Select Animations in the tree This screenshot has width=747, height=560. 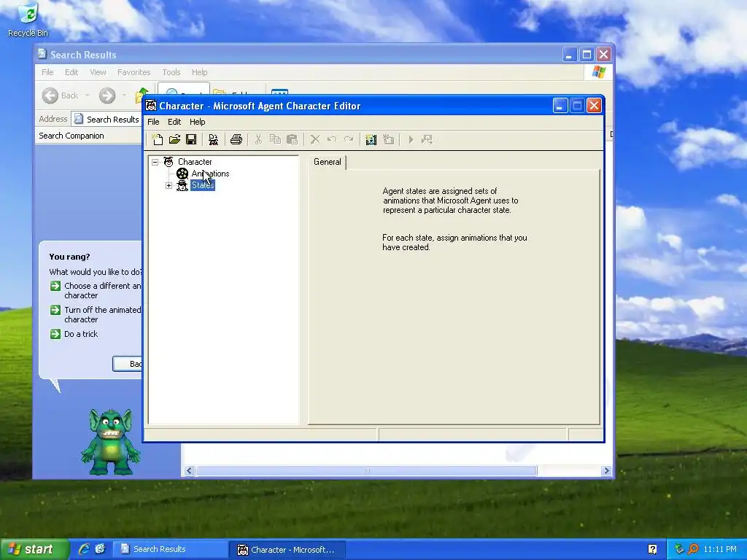click(x=210, y=174)
